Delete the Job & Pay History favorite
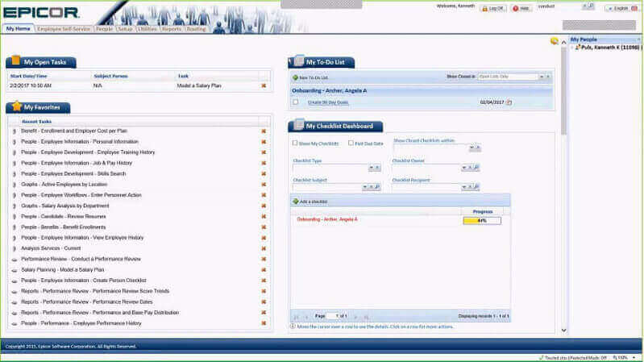 coord(264,163)
